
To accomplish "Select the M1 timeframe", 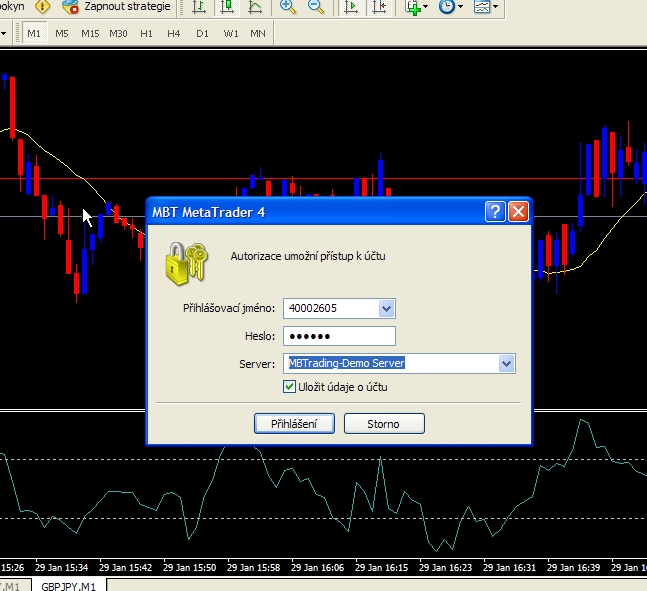I will [x=34, y=33].
